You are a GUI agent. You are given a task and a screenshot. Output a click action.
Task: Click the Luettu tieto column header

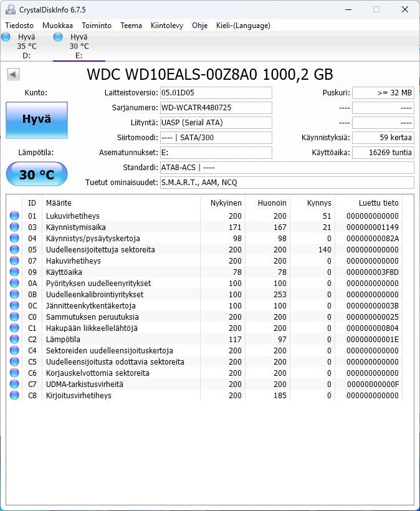click(x=368, y=203)
